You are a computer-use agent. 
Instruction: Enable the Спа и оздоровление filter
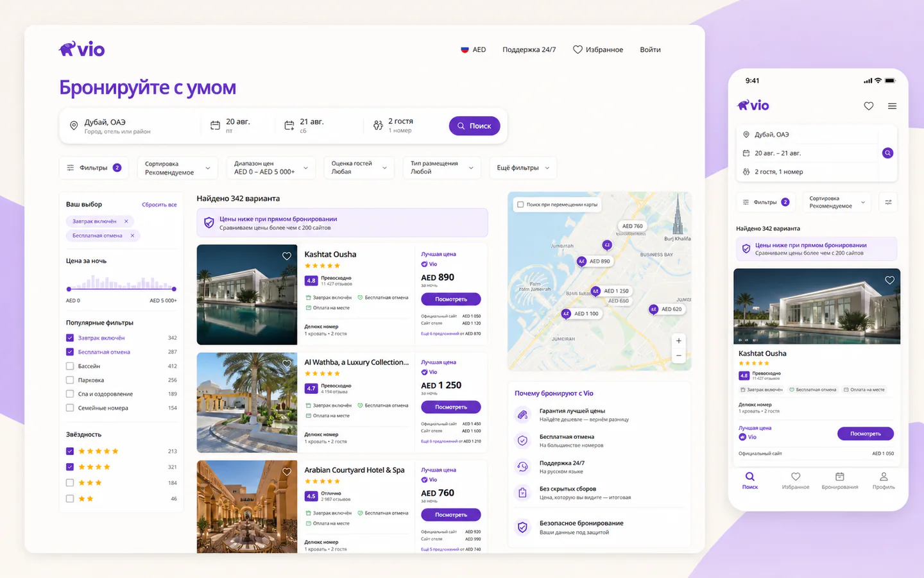pos(70,394)
